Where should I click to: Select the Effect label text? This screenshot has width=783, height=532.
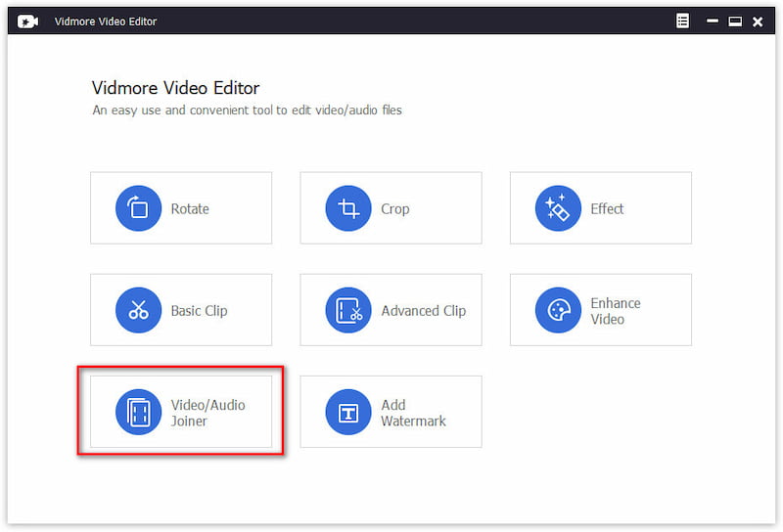pos(607,208)
